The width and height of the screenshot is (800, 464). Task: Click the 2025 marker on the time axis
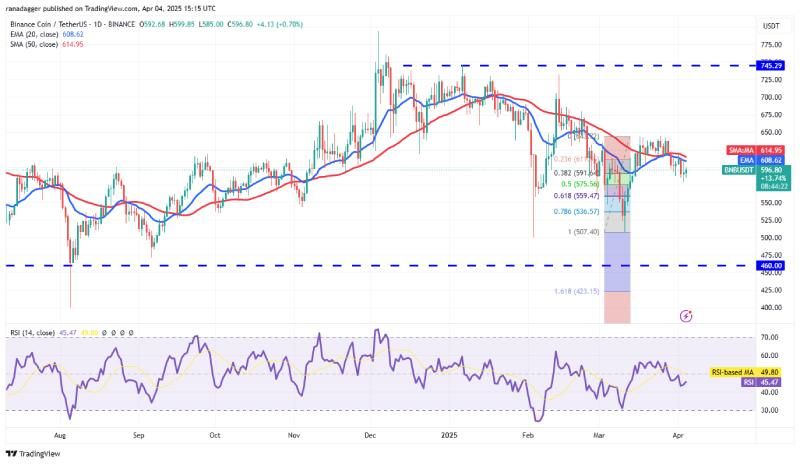pyautogui.click(x=449, y=435)
